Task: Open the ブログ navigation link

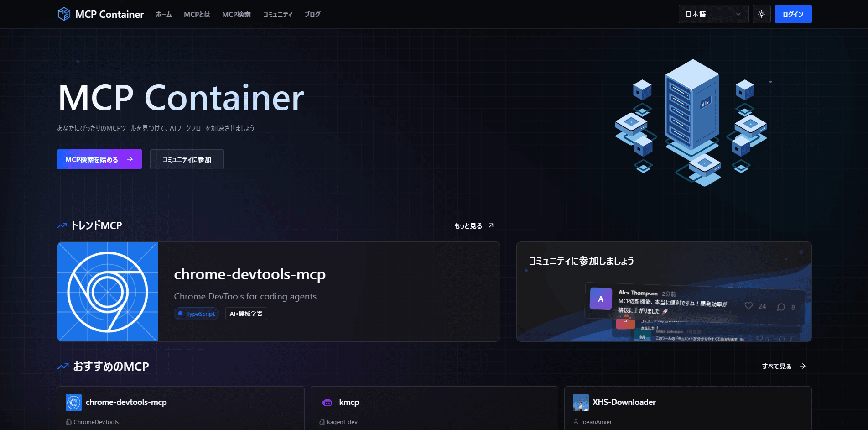Action: pos(312,15)
